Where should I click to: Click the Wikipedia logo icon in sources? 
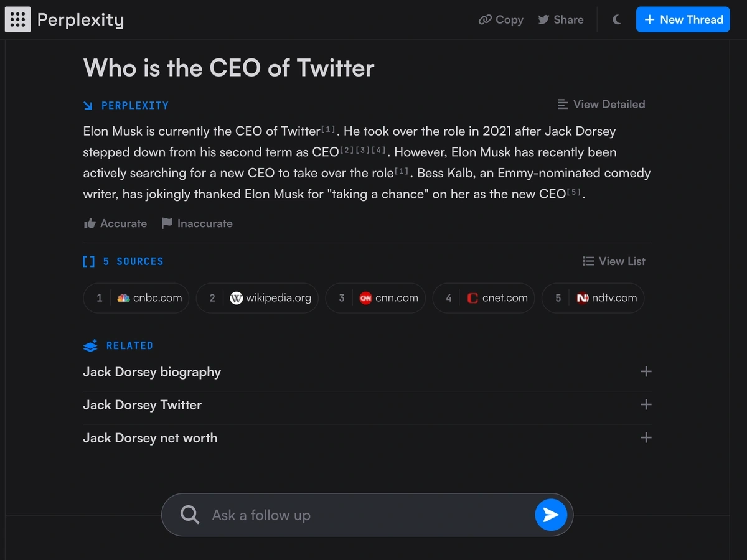click(x=236, y=298)
